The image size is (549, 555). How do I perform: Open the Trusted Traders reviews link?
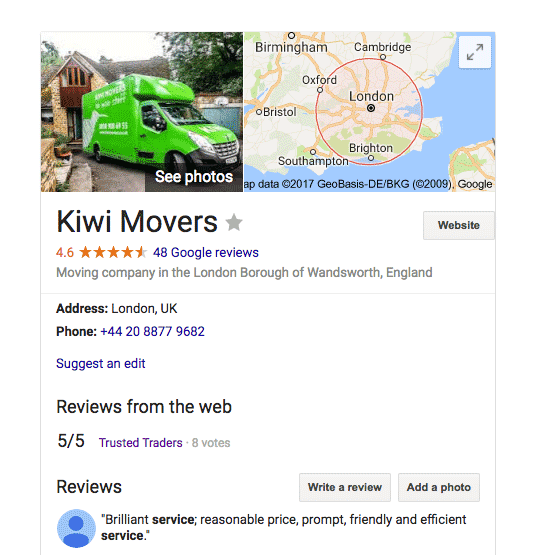[141, 443]
